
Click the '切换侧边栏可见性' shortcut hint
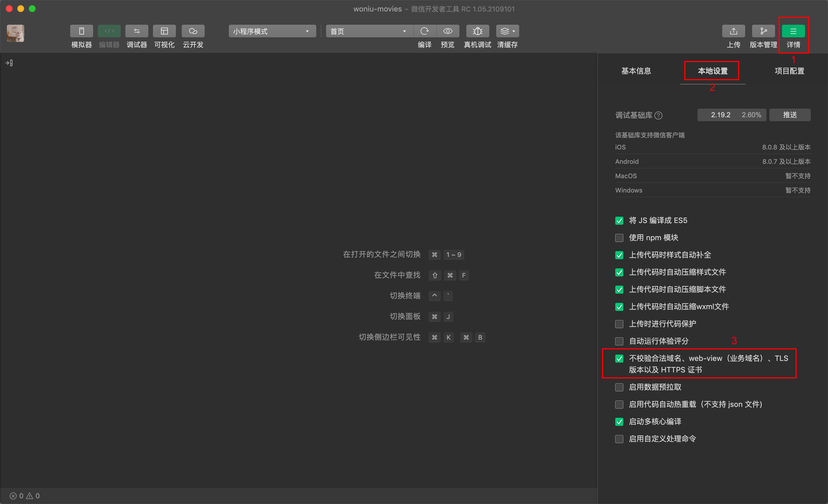[390, 337]
